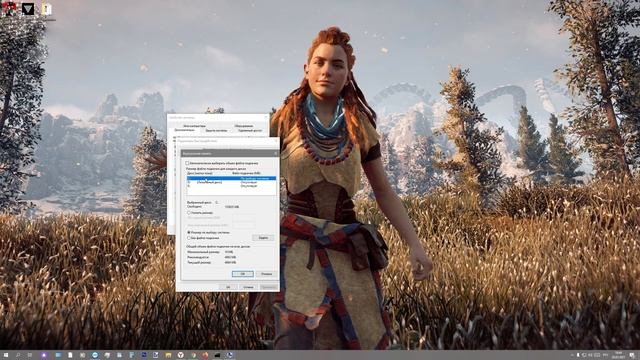Screen dimensions: 640x360
Task: Click the 'Задать' button
Action: click(x=263, y=238)
